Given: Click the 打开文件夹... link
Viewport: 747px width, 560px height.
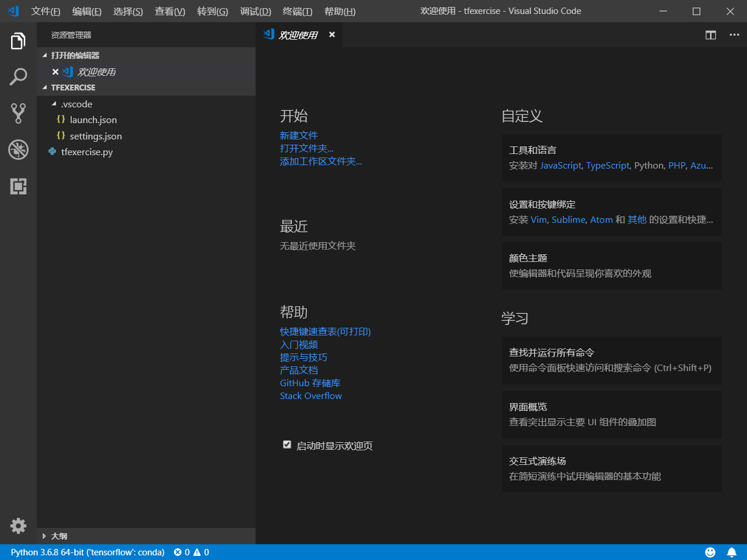Looking at the screenshot, I should point(306,148).
